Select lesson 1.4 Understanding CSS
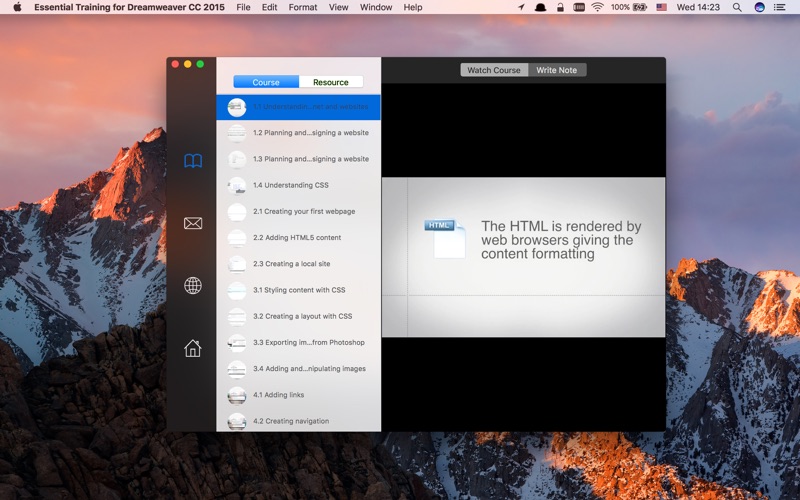 [x=298, y=185]
